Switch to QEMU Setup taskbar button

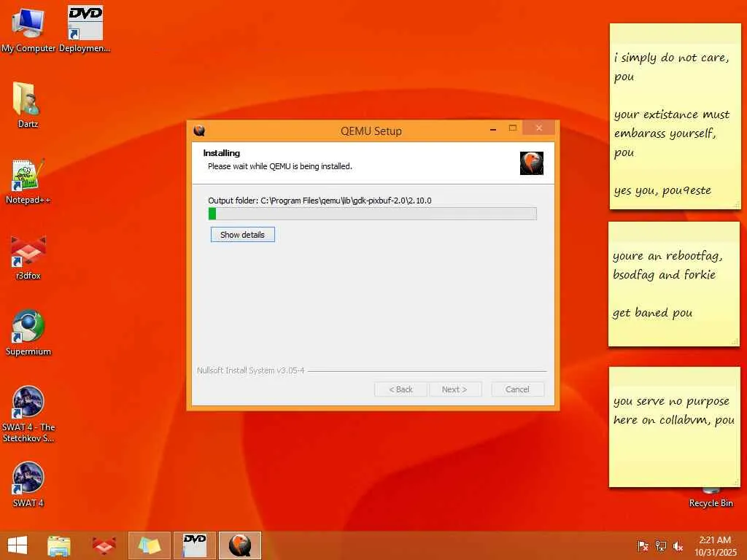pos(239,545)
